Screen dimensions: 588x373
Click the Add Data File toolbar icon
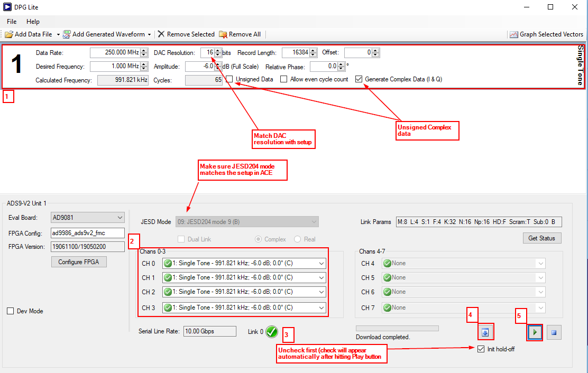tap(9, 34)
